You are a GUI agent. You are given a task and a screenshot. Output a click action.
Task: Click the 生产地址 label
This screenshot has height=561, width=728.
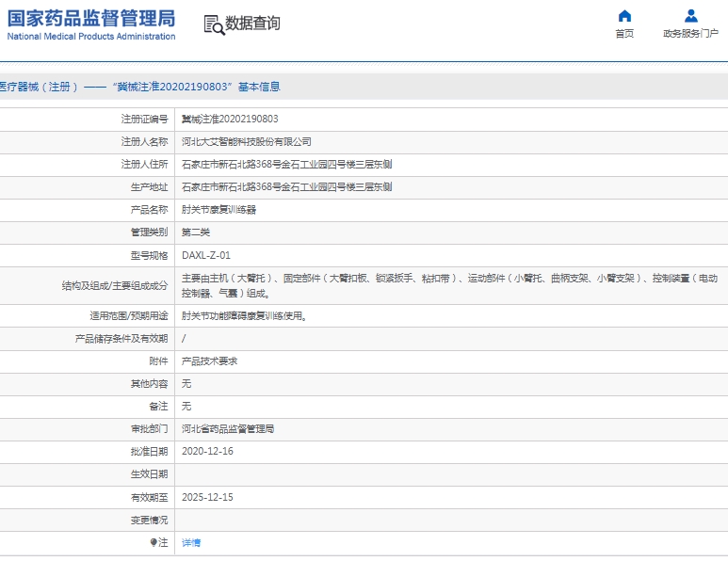[149, 187]
